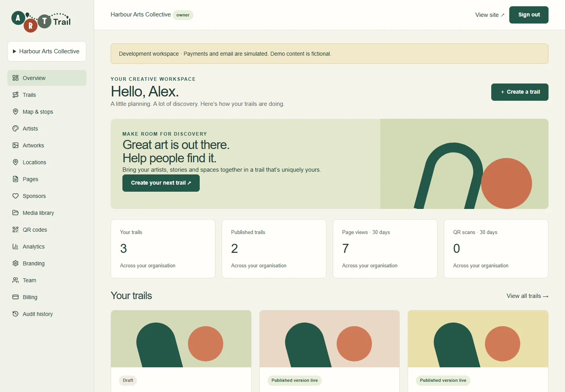Click the Audit history clock icon
Viewport: 565px width, 392px height.
pyautogui.click(x=15, y=314)
